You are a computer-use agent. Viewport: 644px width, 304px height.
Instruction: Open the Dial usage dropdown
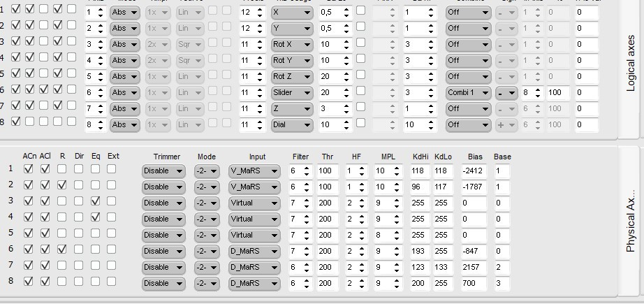pyautogui.click(x=292, y=124)
